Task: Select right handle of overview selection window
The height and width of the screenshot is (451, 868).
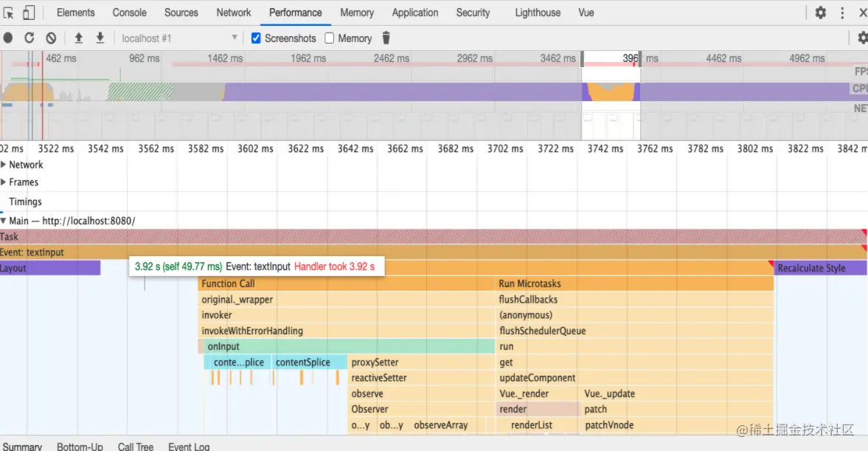Action: 640,59
